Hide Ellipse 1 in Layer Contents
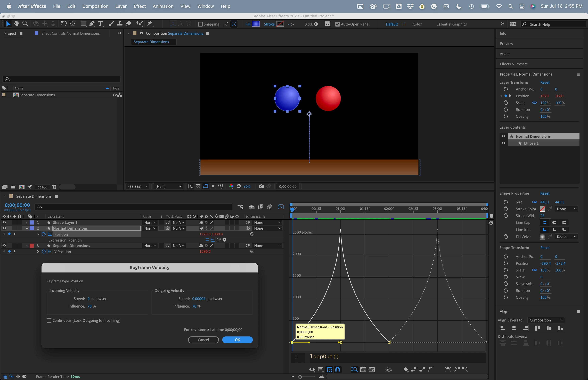The height and width of the screenshot is (380, 588). coord(503,143)
